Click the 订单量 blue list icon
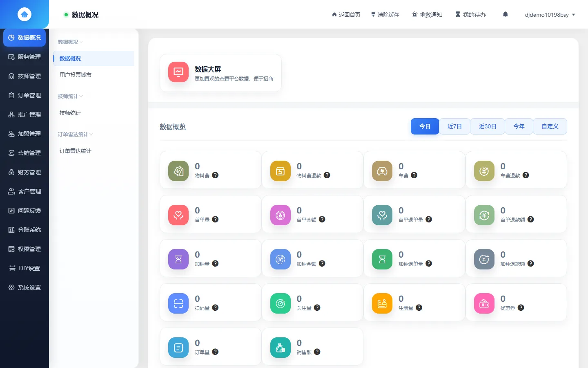 coord(178,348)
